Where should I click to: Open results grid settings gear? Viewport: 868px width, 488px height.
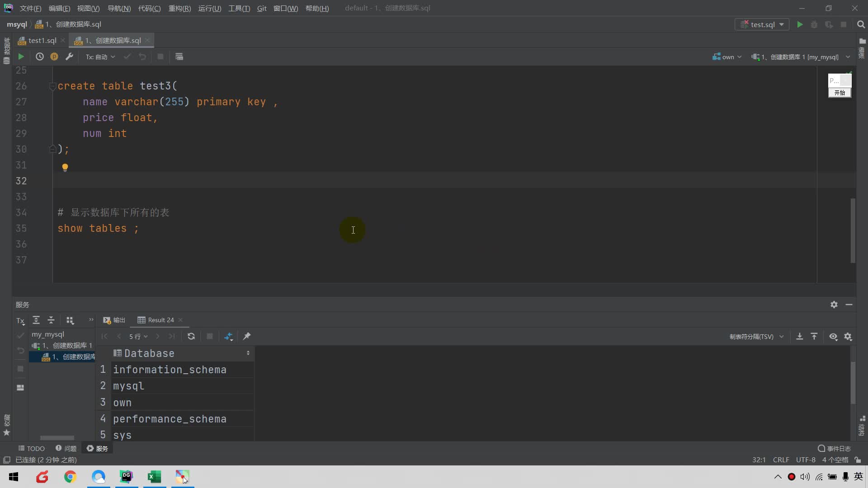(848, 336)
